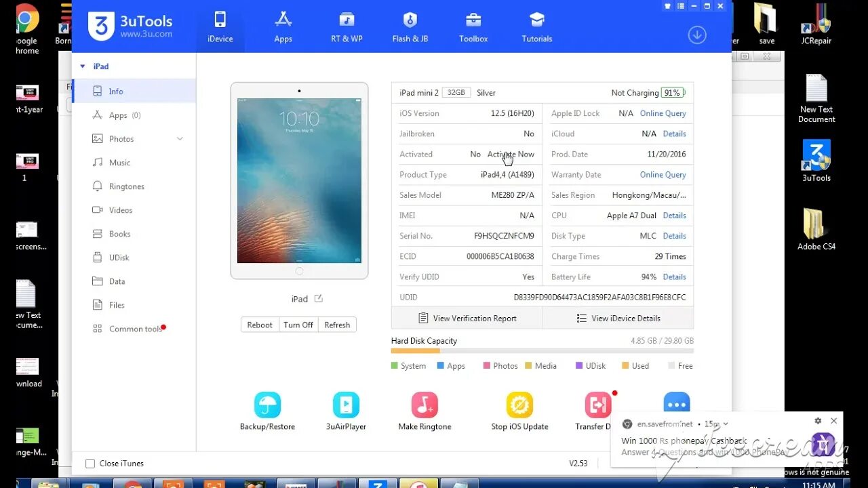Open the RT & WP tab

pyautogui.click(x=347, y=26)
